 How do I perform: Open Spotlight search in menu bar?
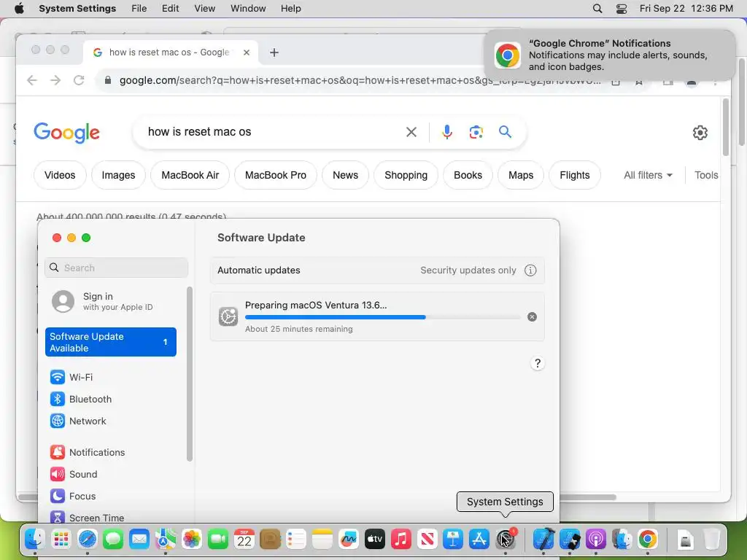[x=597, y=9]
